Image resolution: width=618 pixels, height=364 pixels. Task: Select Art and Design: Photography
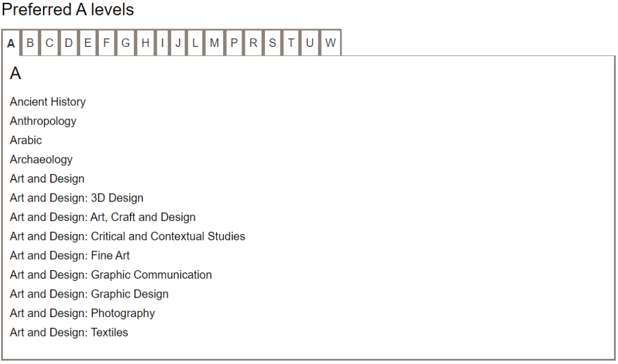[82, 313]
